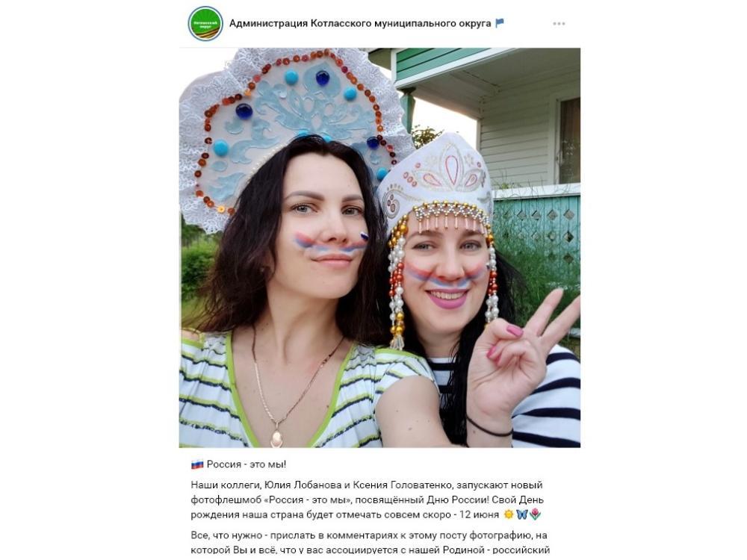Click the Russian flag emoji before the headline
The image size is (747, 560).
tap(196, 464)
